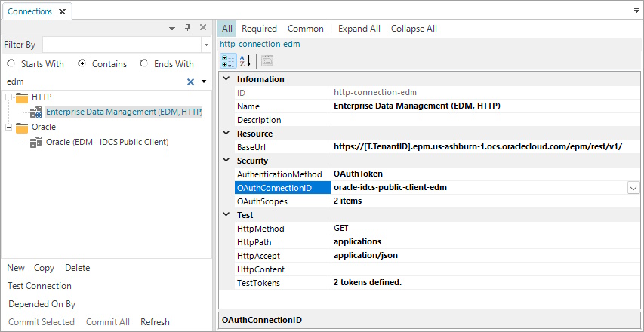Close the Connections tab
The image size is (644, 332).
pos(62,11)
